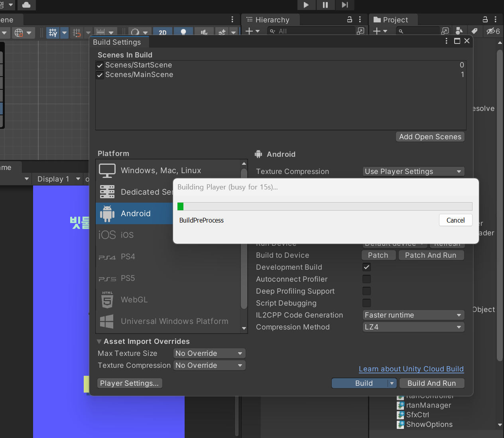This screenshot has width=504, height=438.
Task: Toggle 2D view in the Scene
Action: 163,33
